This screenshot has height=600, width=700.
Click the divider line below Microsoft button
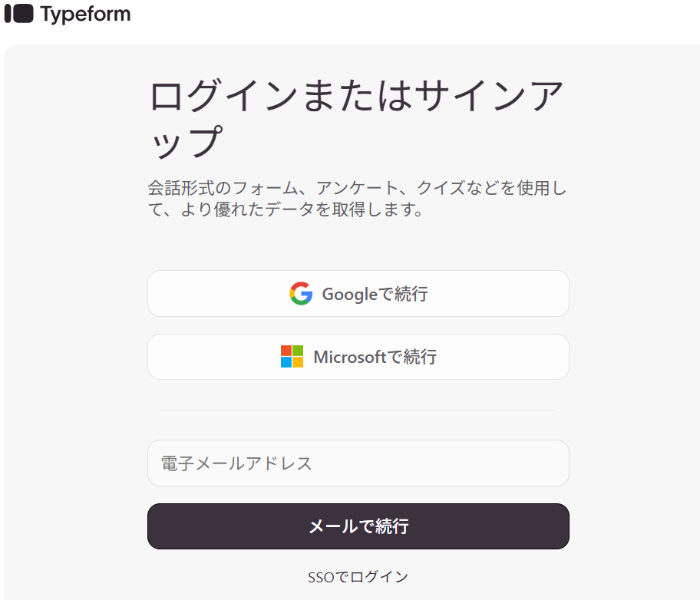point(358,410)
